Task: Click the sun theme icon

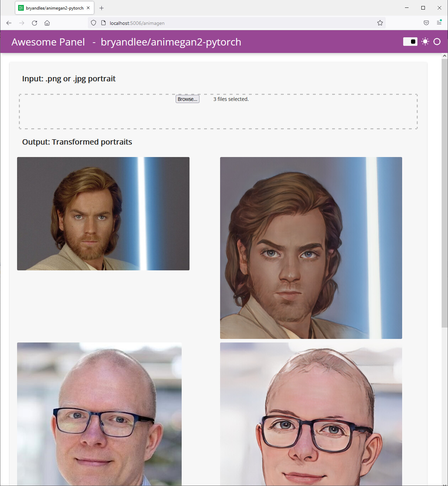Action: tap(425, 42)
